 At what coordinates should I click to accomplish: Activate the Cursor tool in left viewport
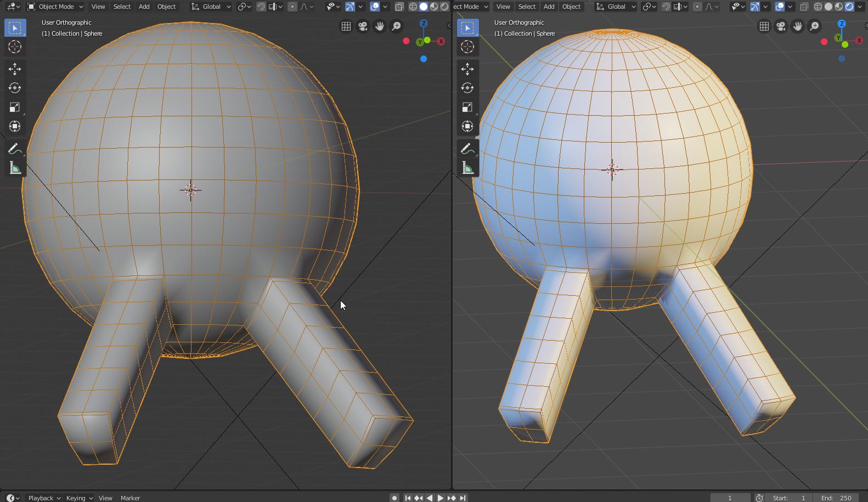tap(15, 47)
